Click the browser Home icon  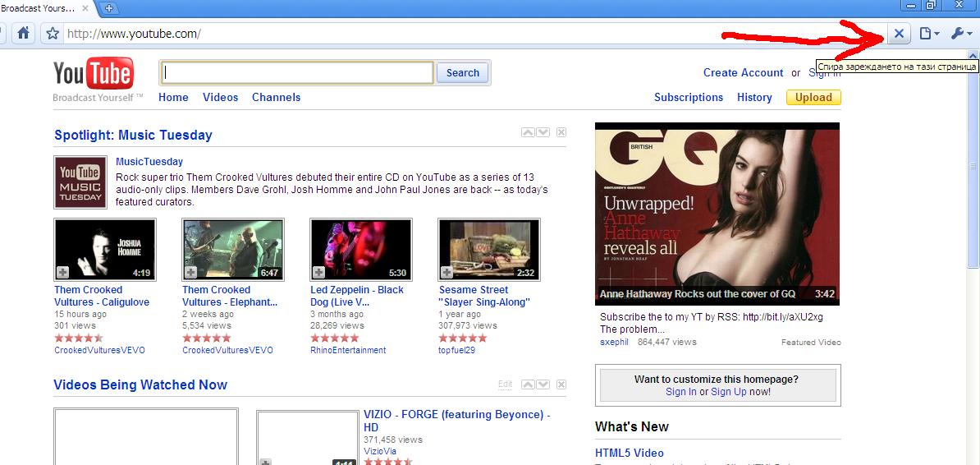coord(24,34)
